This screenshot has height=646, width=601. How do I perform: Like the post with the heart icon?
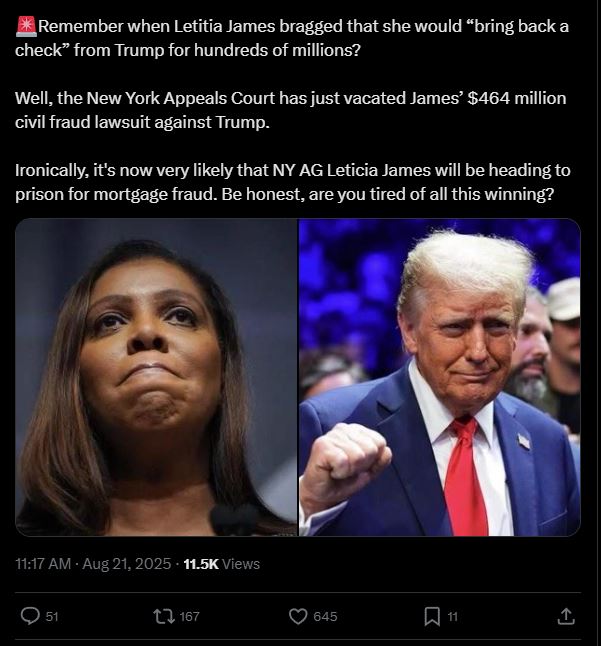click(x=298, y=616)
